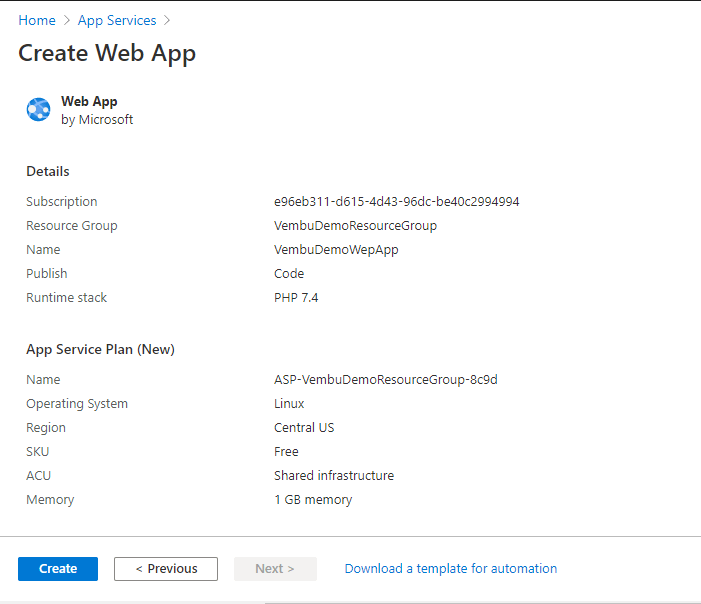Click the bold Web App product title
Screen dimensions: 701x604
tap(89, 101)
